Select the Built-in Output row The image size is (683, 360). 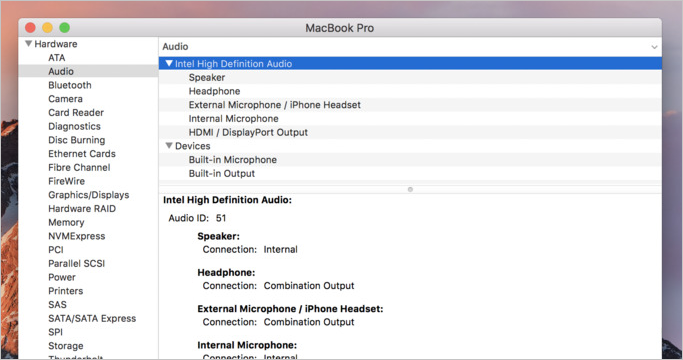[410, 173]
